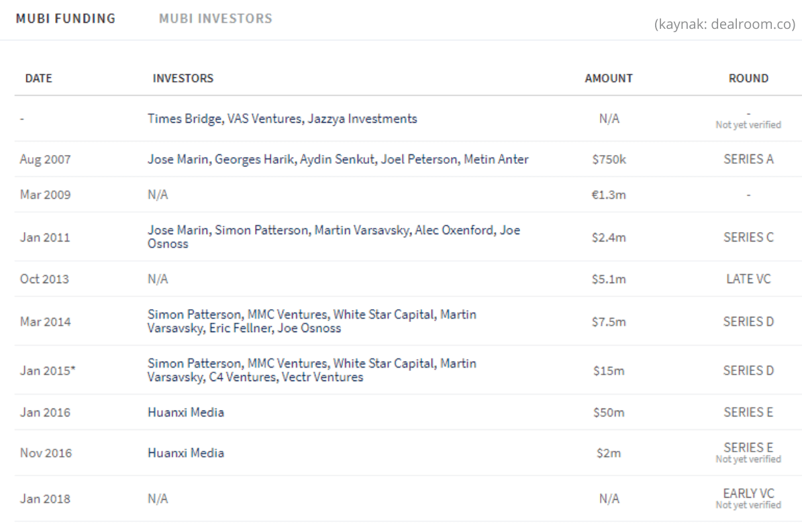The height and width of the screenshot is (532, 802).
Task: Click the DATE column header
Action: [39, 78]
